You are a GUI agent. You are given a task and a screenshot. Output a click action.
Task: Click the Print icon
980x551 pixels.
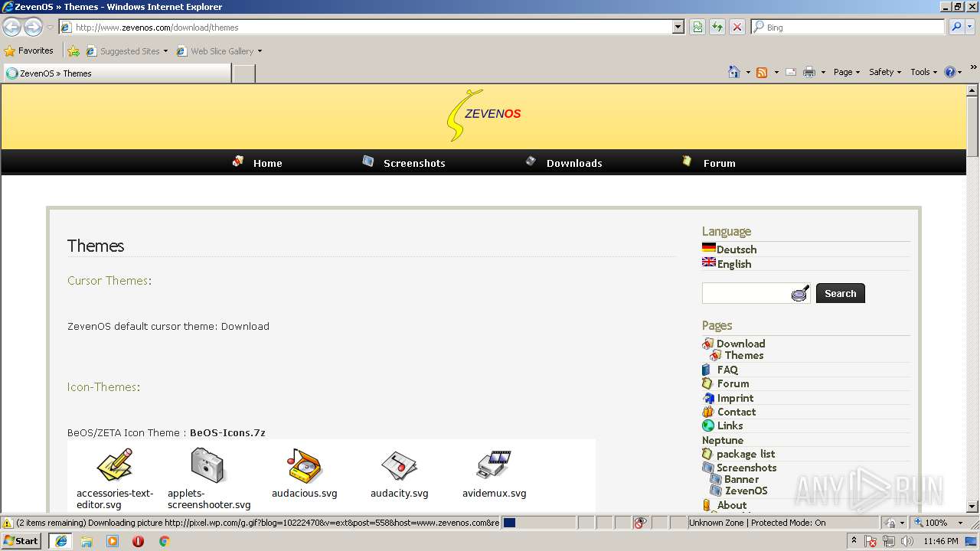(809, 72)
